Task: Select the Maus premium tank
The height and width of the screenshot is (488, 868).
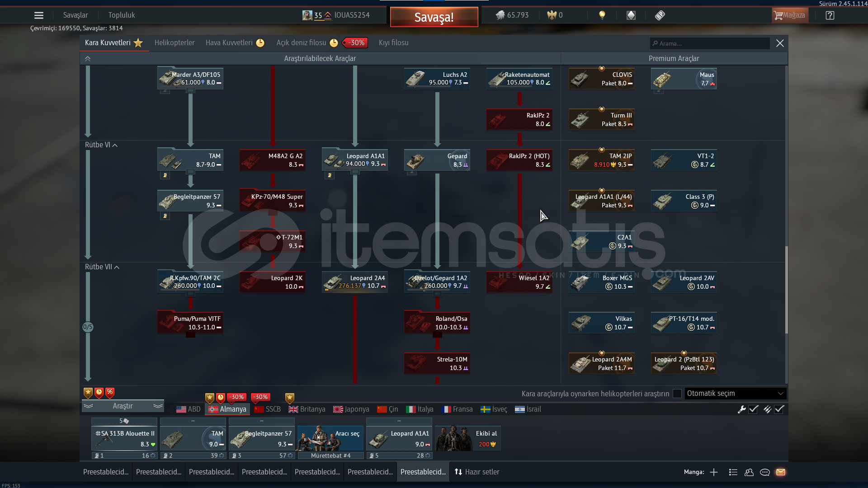Action: click(x=684, y=79)
